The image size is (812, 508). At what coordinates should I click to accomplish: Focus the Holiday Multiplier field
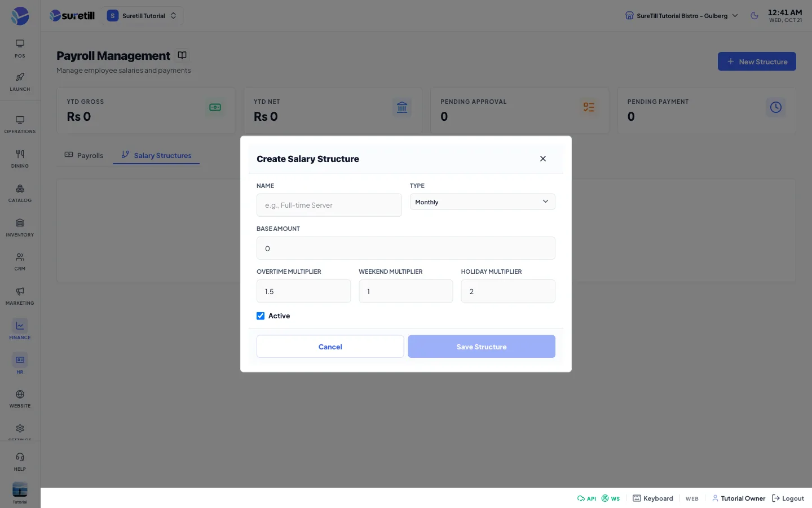pyautogui.click(x=508, y=291)
